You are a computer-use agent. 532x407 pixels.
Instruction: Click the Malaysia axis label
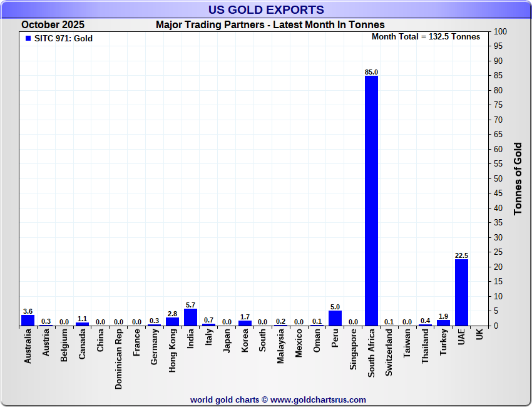coord(280,346)
